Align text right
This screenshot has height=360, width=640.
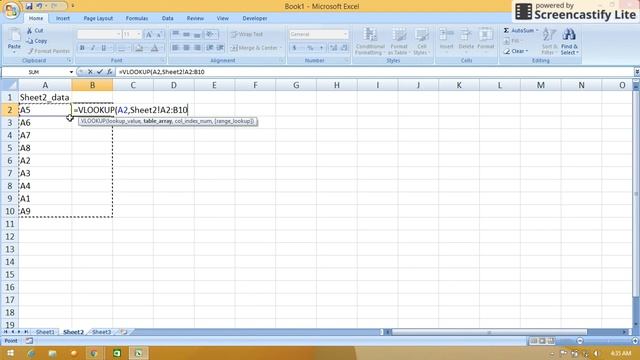click(x=198, y=48)
